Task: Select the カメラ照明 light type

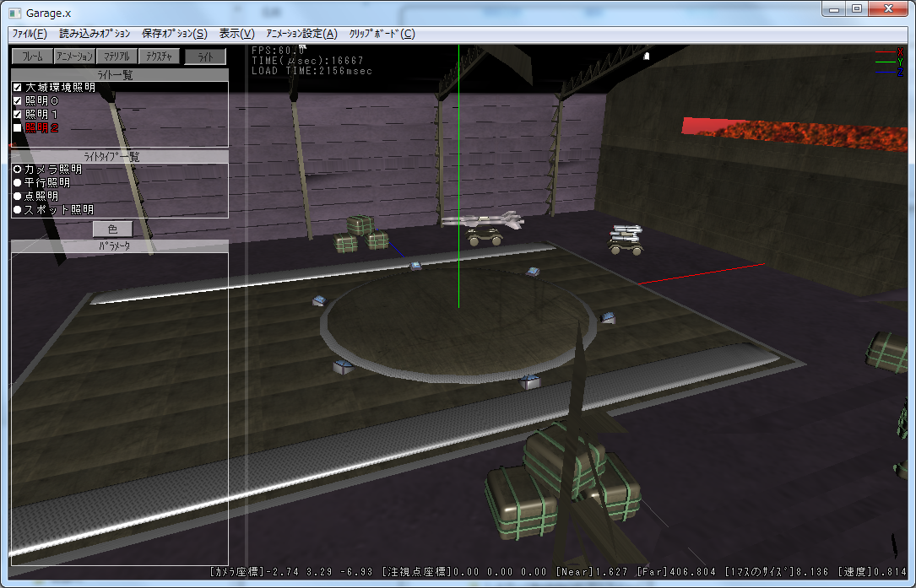Action: tap(18, 170)
